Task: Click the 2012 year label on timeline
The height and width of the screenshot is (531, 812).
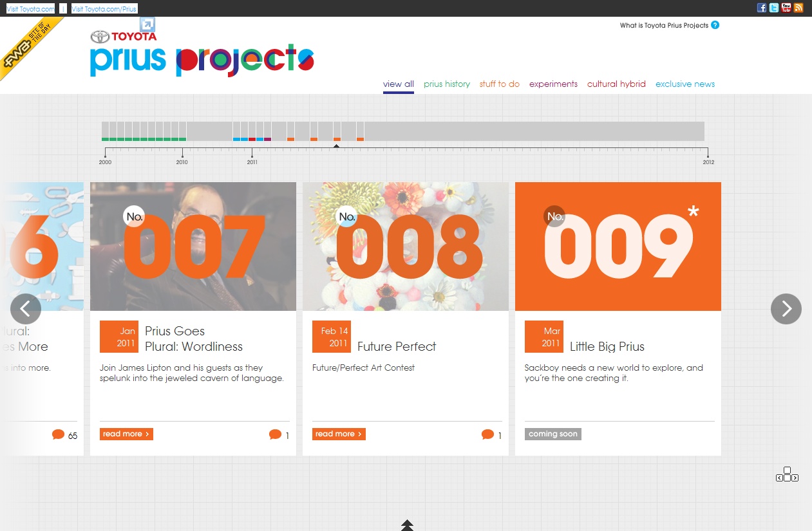Action: pyautogui.click(x=708, y=162)
